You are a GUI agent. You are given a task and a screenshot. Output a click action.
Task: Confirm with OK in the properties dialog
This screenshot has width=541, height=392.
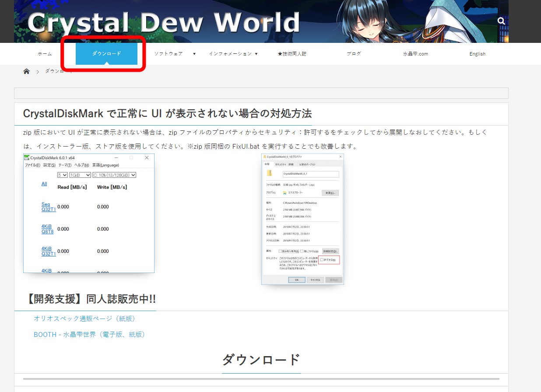[297, 280]
